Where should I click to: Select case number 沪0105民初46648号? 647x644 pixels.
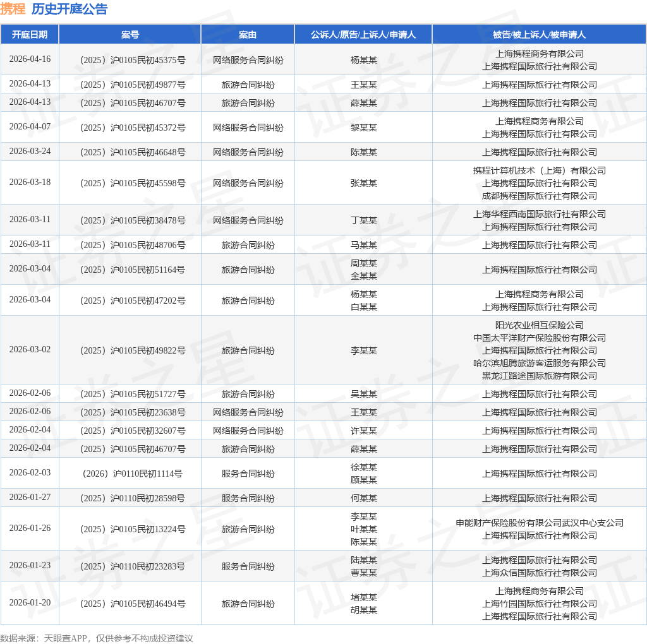133,153
